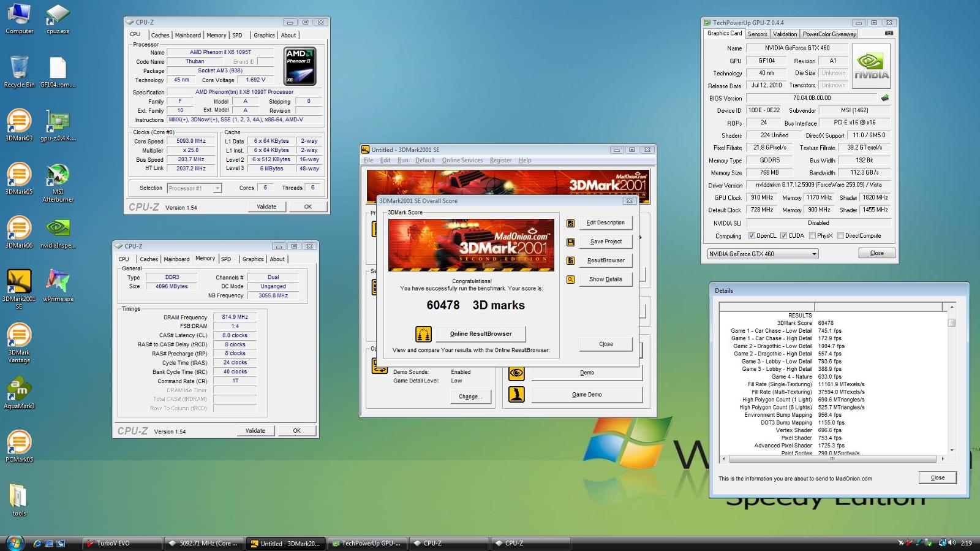Open NVIDIA GeForce GTX 460 GPU dropdown

click(x=763, y=254)
